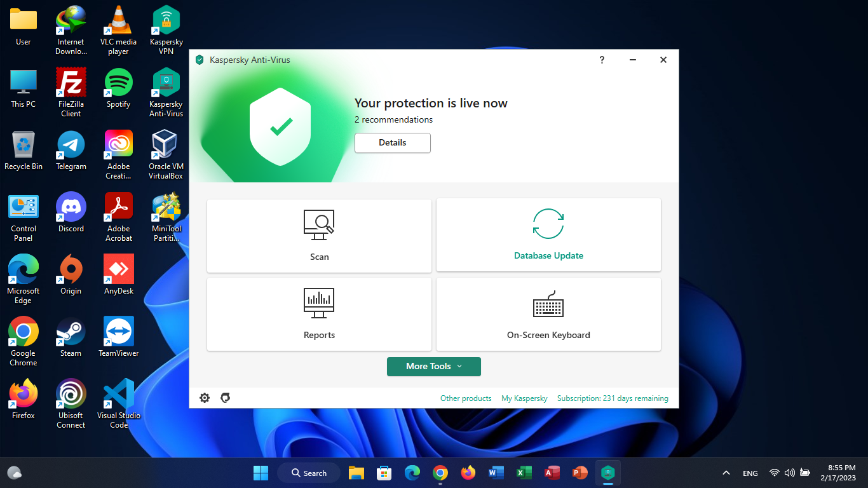Open the Windows Start menu
Screen dimensions: 868x488
(x=261, y=473)
